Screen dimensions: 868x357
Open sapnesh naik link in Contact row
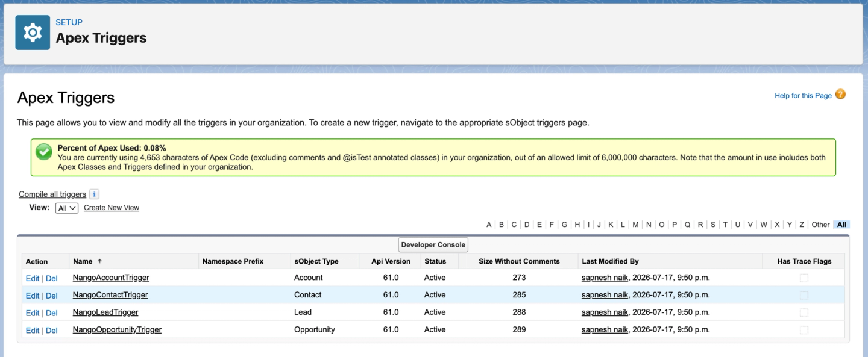click(605, 295)
